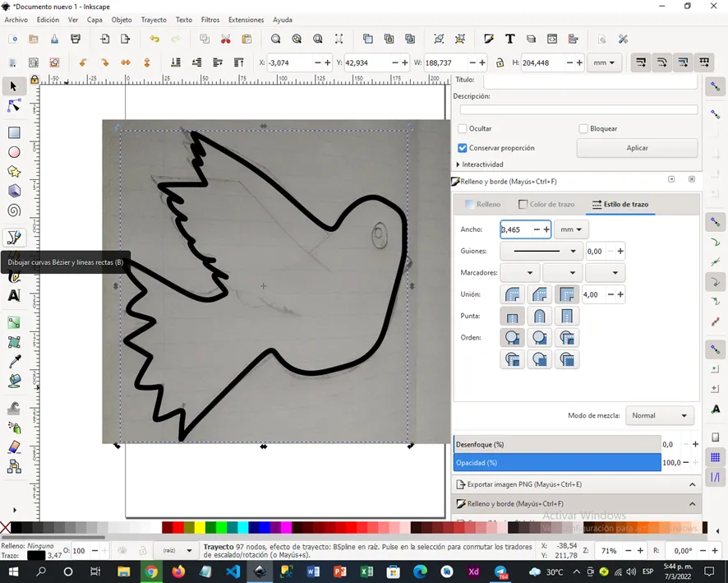Select the Spray tool
The height and width of the screenshot is (583, 728).
(x=14, y=428)
